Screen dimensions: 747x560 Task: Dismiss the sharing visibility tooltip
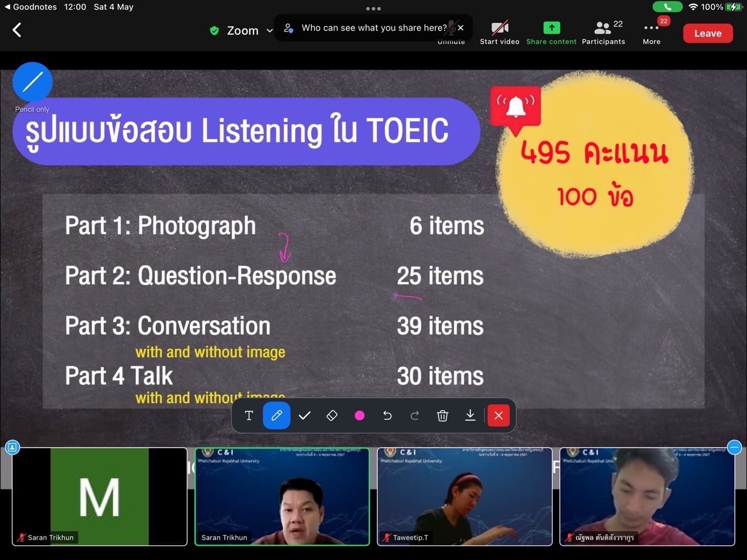tap(461, 28)
